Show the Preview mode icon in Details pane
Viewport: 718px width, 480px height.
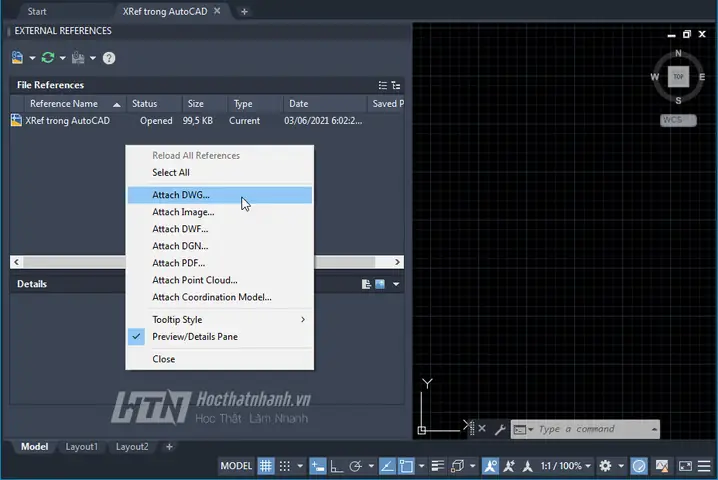click(x=380, y=284)
